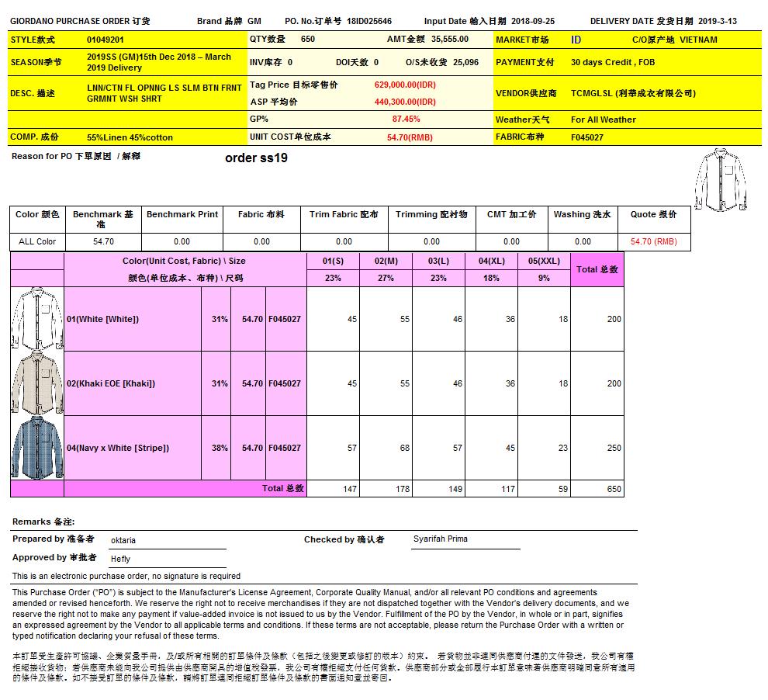This screenshot has width=768, height=700.
Task: Click the Approved by name Hefly
Action: pos(121,559)
